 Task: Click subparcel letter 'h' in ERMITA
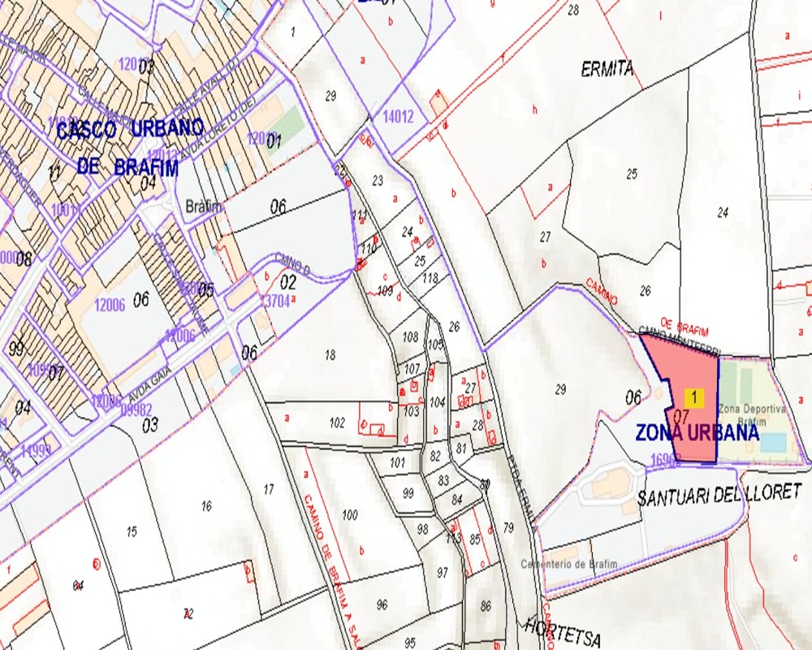coord(534,110)
